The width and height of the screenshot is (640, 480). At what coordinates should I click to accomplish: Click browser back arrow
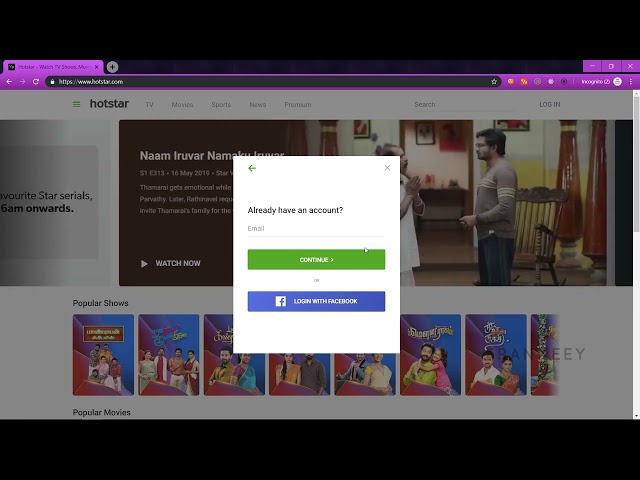point(9,82)
